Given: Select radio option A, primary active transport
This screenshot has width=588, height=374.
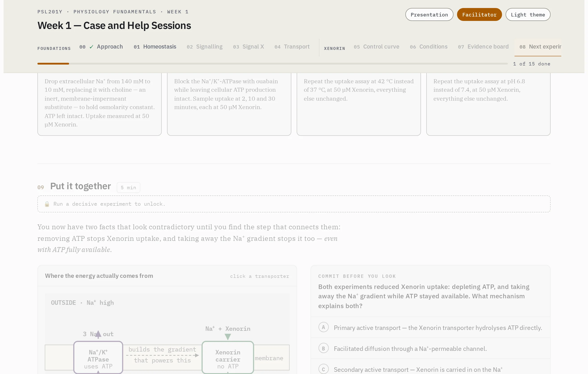Looking at the screenshot, I should point(324,327).
